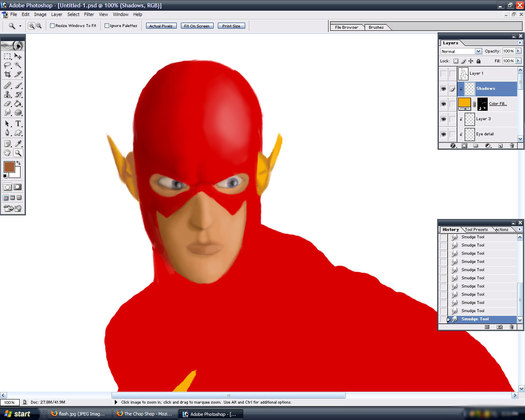This screenshot has width=525, height=420.
Task: Open the File menu
Action: [14, 14]
